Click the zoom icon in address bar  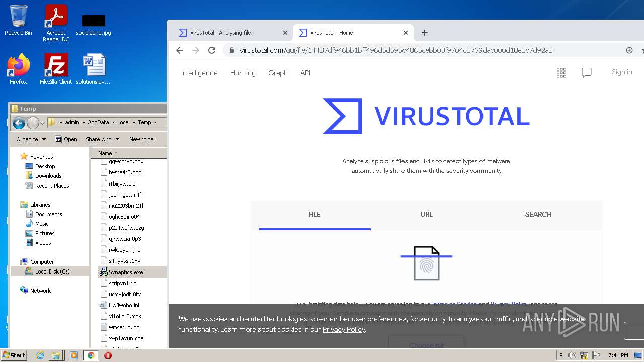(x=629, y=50)
